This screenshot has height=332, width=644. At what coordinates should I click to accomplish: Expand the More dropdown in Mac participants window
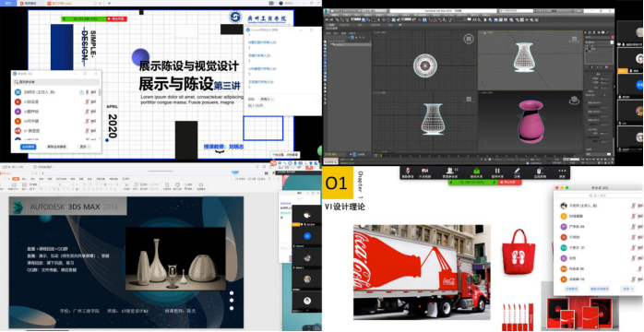(626, 289)
